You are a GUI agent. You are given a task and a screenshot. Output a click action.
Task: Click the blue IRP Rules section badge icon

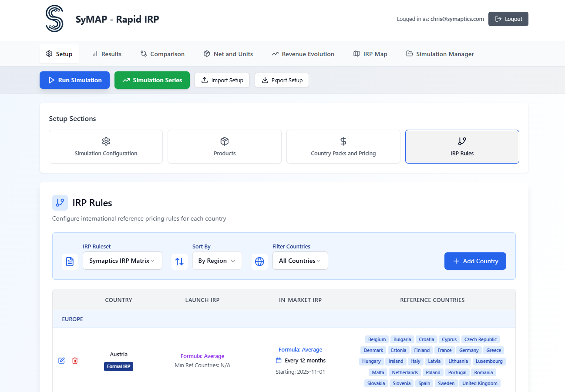point(60,203)
